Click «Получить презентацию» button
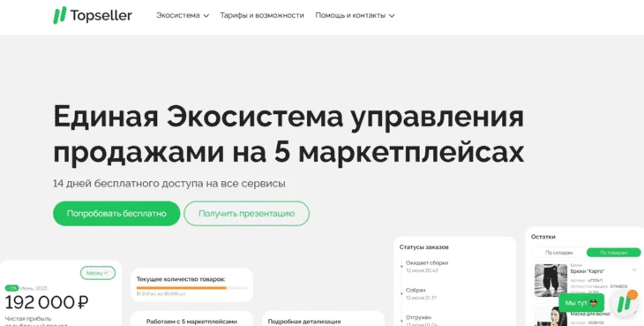The width and height of the screenshot is (644, 326). click(x=246, y=214)
